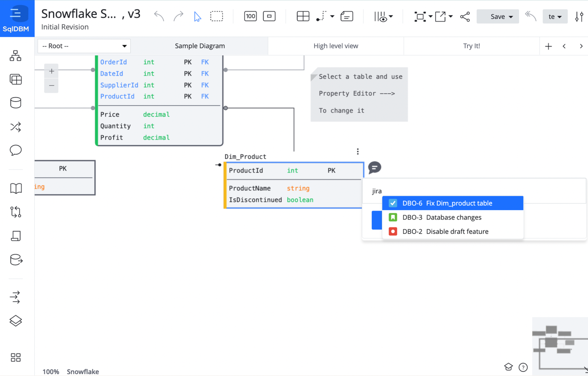Click the Initial Revision label
Screen dimensions: 588x376
(65, 27)
